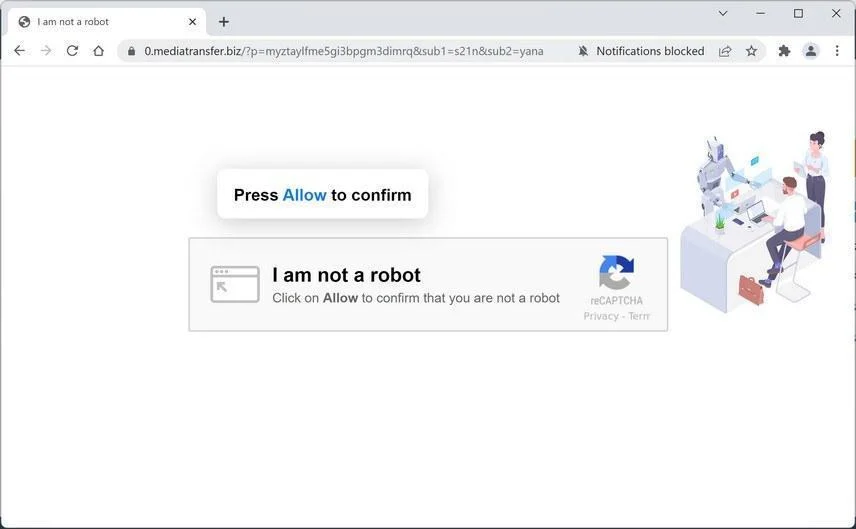Open Chrome's three-dot menu
The width and height of the screenshot is (856, 529).
coord(837,51)
